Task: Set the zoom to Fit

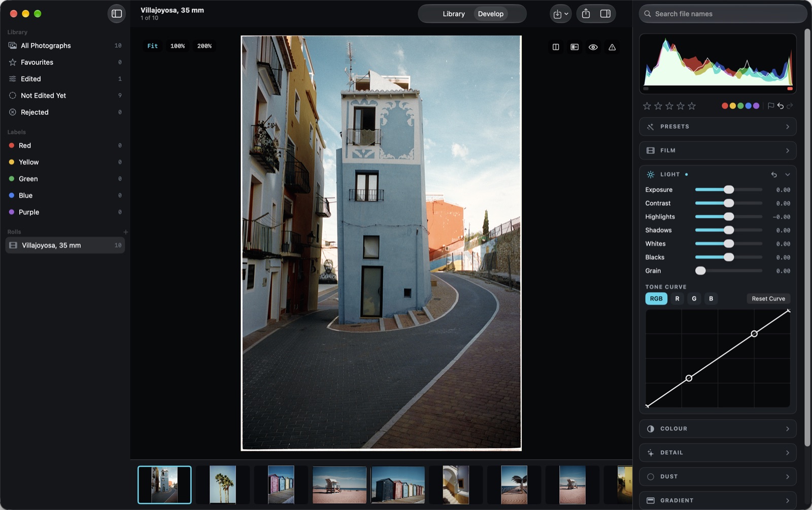Action: pos(153,46)
